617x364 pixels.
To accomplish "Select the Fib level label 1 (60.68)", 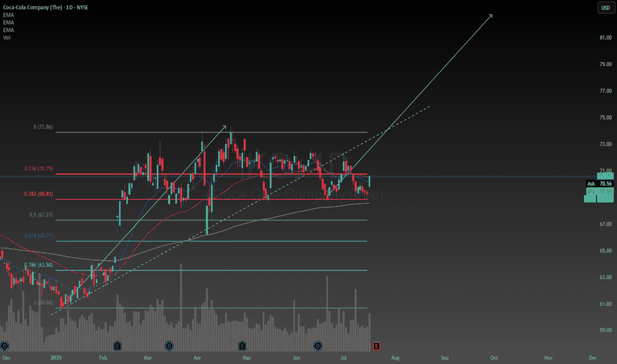I will click(43, 302).
